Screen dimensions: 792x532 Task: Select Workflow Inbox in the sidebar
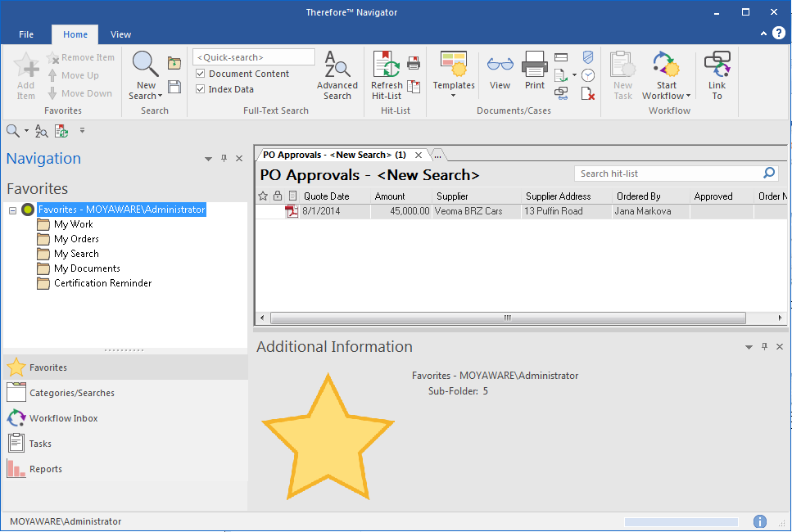click(66, 417)
